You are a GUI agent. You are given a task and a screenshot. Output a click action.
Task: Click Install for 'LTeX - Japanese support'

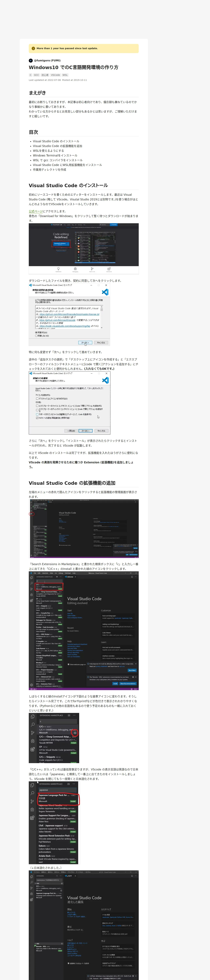[x=73, y=832]
